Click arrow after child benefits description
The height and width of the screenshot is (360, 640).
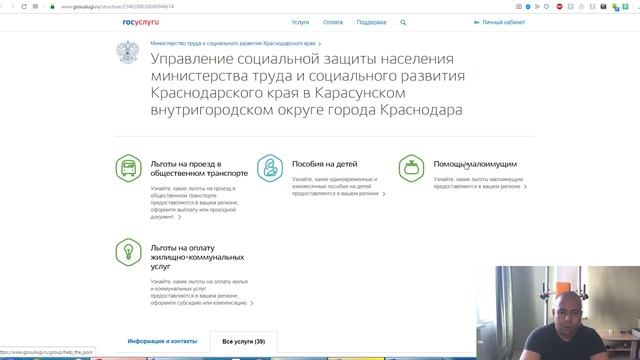[384, 194]
